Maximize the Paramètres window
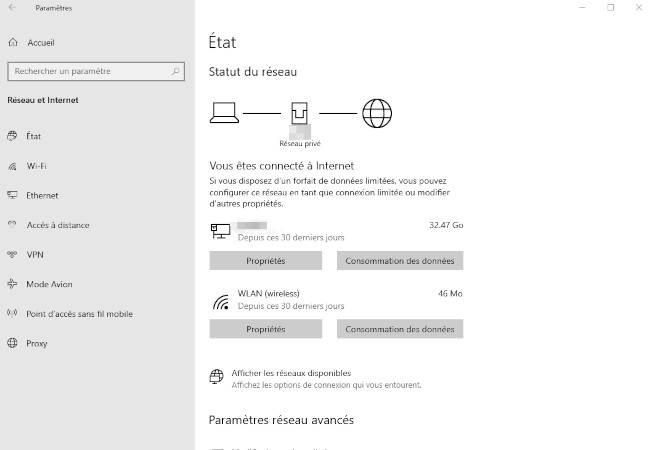This screenshot has height=450, width=652. 610,7
